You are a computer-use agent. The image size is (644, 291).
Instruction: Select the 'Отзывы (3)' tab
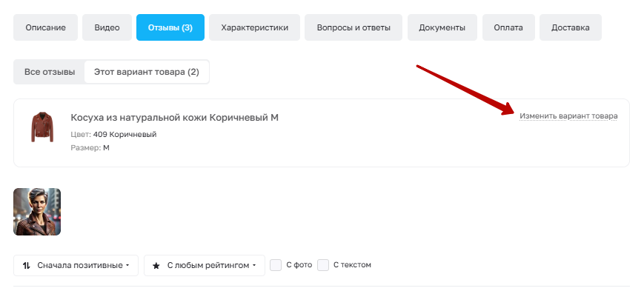pyautogui.click(x=170, y=27)
